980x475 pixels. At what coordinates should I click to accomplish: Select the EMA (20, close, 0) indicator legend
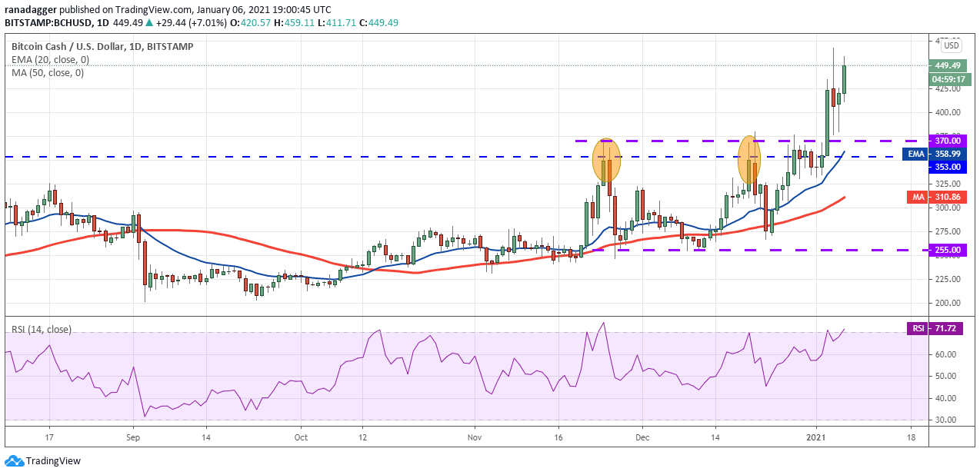(x=50, y=59)
